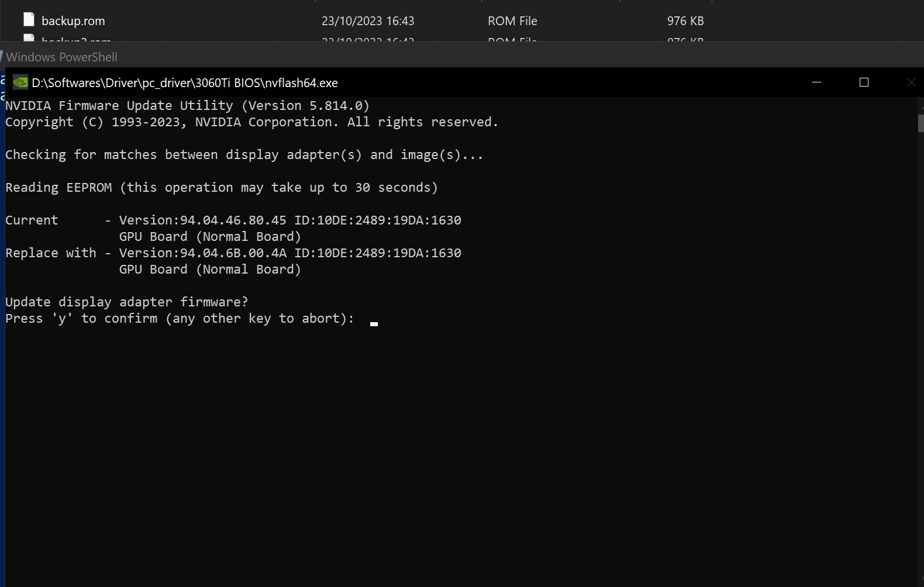Maximize the nvflash64 console window
The height and width of the screenshot is (587, 924).
point(864,82)
